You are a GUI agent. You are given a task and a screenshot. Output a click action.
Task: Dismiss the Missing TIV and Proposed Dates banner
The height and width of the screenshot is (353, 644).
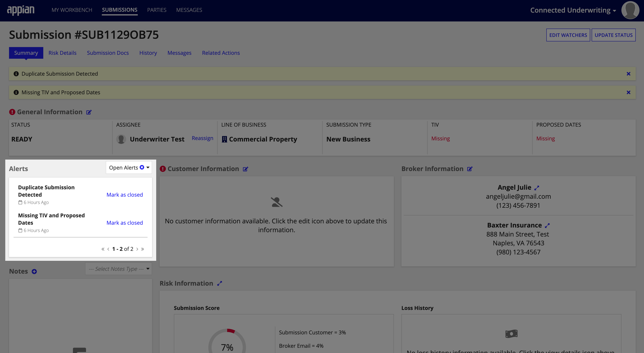[628, 93]
